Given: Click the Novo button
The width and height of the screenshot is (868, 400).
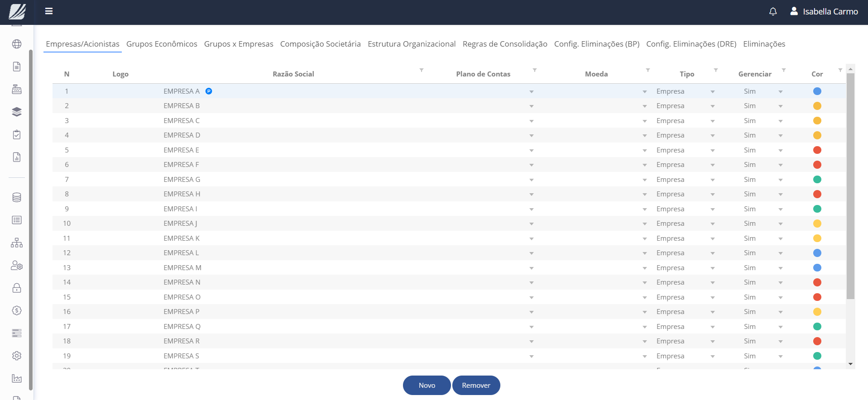Looking at the screenshot, I should coord(427,385).
